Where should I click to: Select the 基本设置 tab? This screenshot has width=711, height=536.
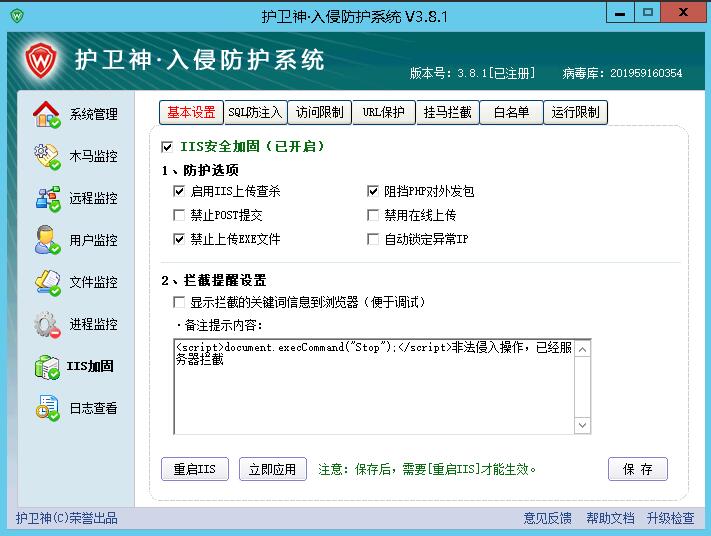click(191, 112)
